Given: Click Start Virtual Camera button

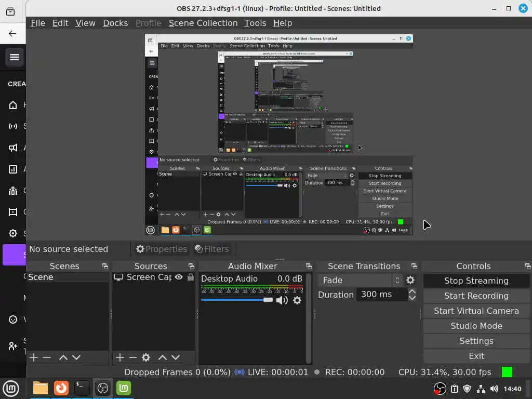Looking at the screenshot, I should pyautogui.click(x=476, y=311).
